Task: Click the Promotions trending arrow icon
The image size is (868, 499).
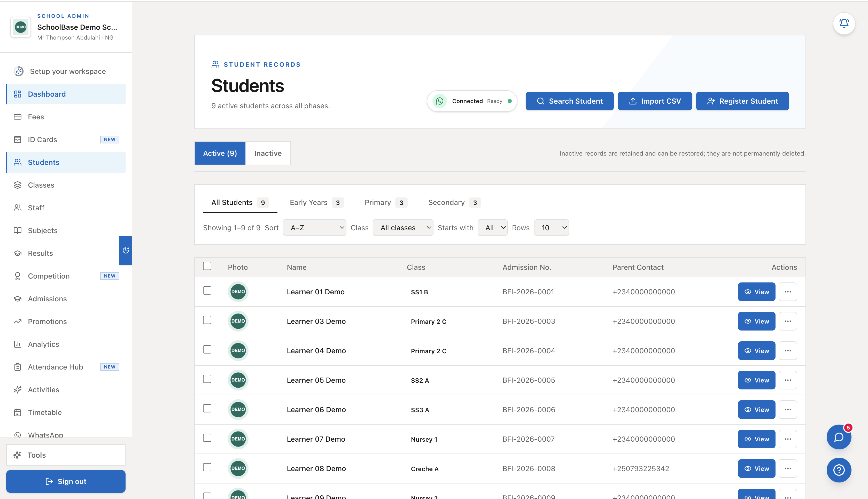Action: pos(18,321)
